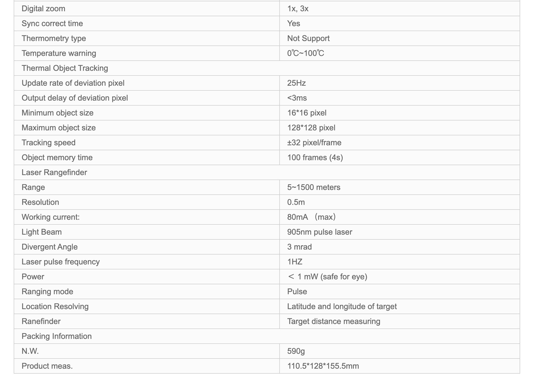
Task: Click the "25Hz" update rate value
Action: coord(296,83)
